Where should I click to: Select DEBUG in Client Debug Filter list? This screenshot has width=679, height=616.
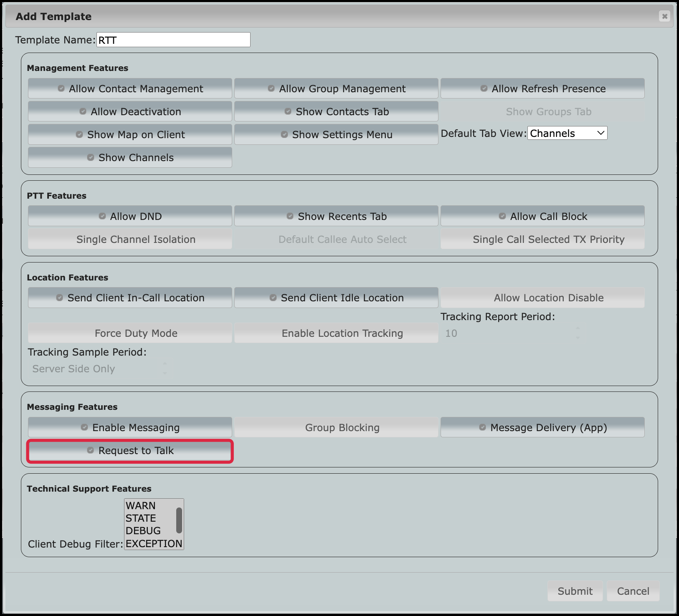tap(143, 531)
